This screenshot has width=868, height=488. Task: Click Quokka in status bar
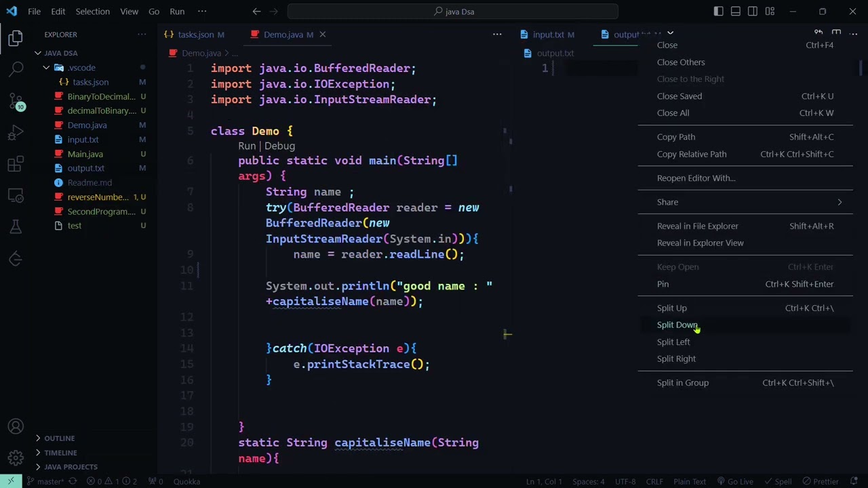186,481
